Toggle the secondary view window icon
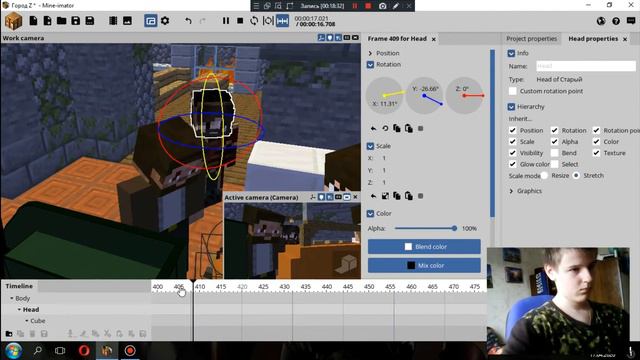The height and width of the screenshot is (360, 640). pos(151,20)
